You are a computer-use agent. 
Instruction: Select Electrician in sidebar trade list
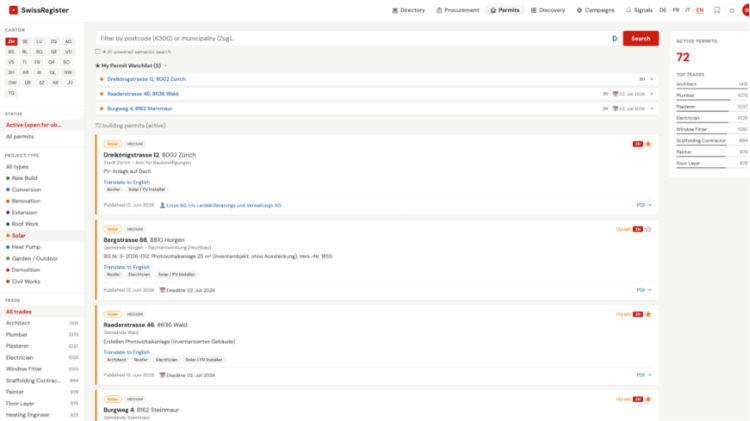pyautogui.click(x=42, y=357)
